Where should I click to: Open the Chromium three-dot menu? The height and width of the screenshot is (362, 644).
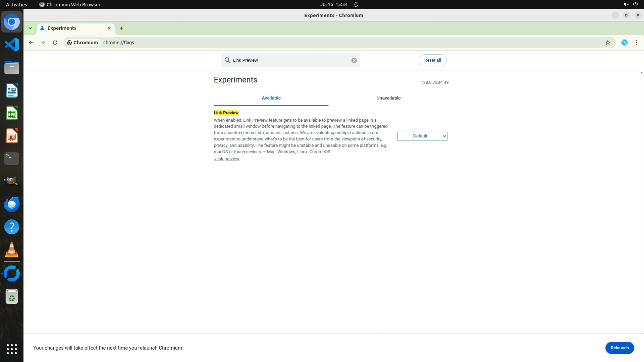(636, 43)
